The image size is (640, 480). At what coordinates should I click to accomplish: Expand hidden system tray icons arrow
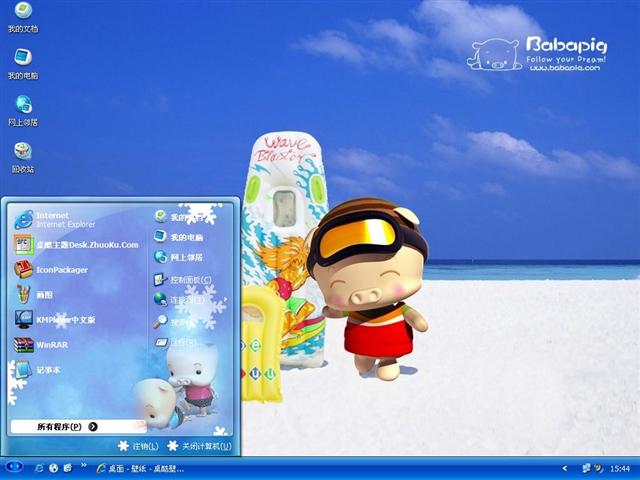pyautogui.click(x=565, y=468)
